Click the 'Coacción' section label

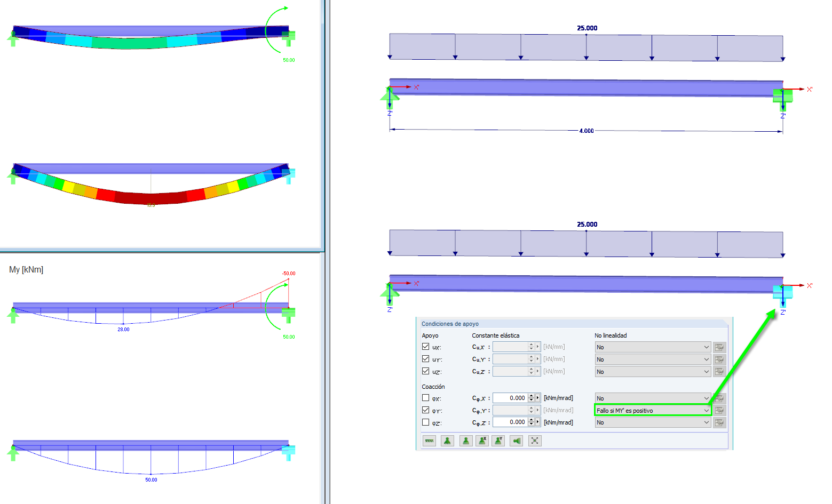[x=433, y=387]
